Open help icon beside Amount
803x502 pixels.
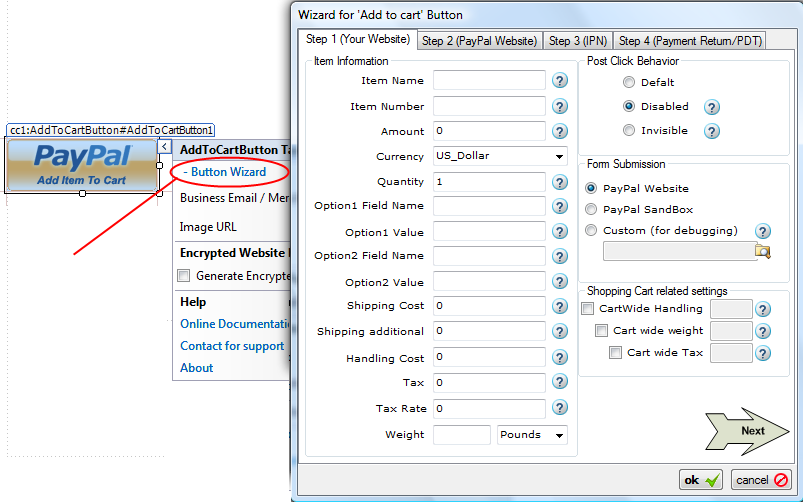560,131
